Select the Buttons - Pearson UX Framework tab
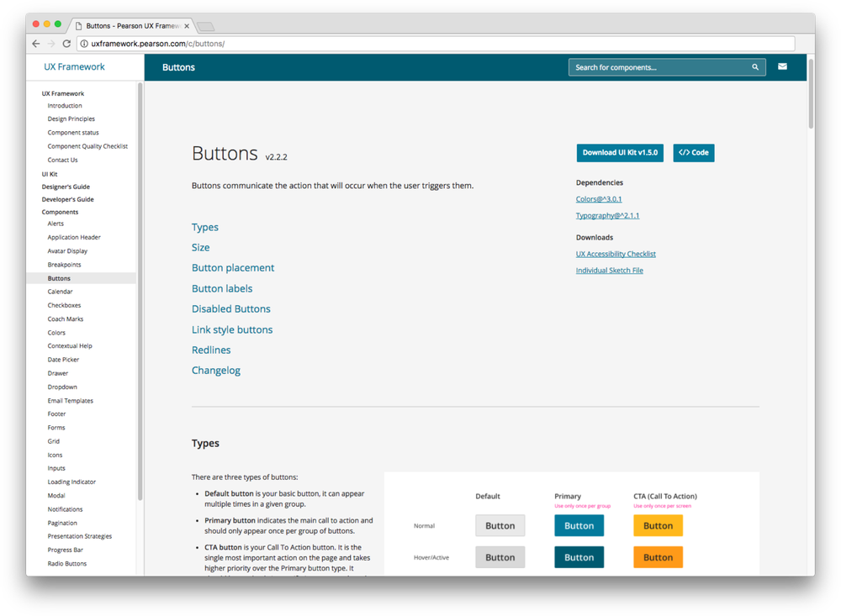This screenshot has width=841, height=616. 132,26
